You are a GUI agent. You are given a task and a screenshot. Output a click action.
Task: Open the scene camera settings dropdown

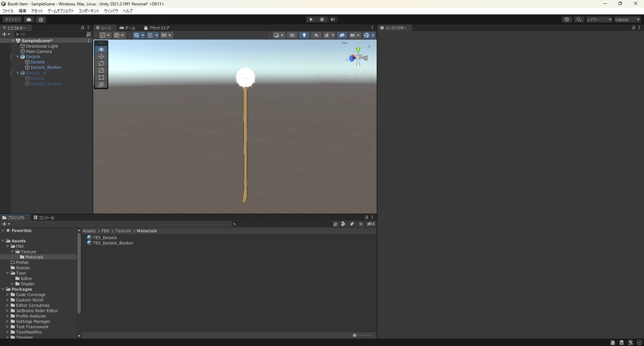[x=355, y=35]
